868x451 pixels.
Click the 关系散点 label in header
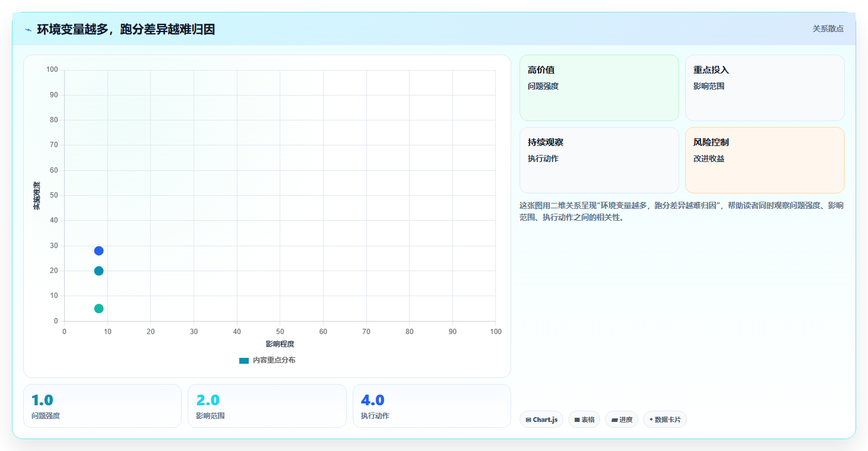pos(828,28)
